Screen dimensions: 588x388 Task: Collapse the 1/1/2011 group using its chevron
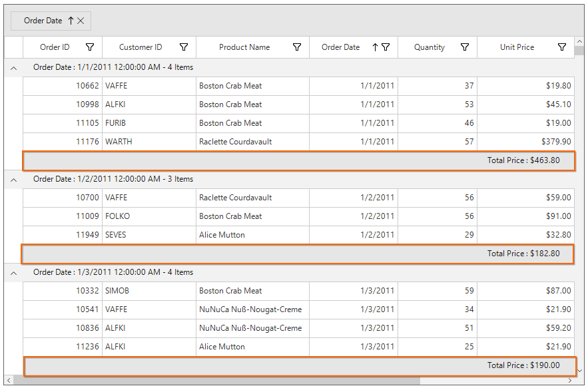(x=14, y=67)
